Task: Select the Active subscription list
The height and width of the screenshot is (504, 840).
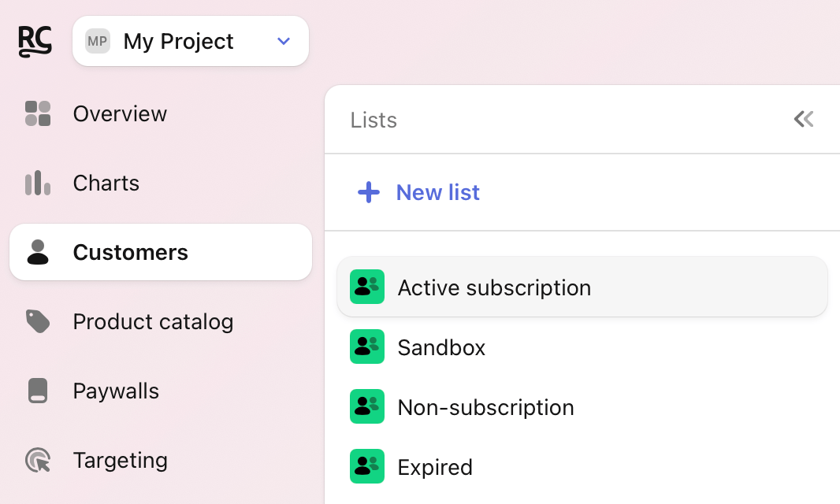Action: point(582,287)
